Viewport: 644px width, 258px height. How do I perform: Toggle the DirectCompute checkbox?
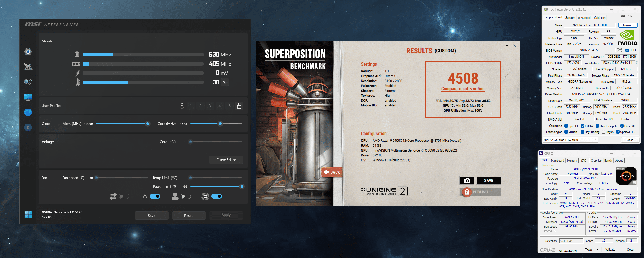coord(597,126)
